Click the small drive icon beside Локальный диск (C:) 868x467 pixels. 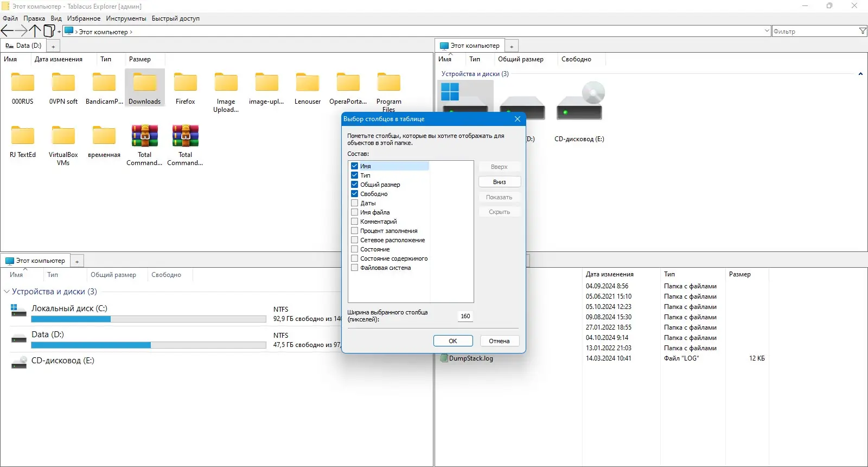click(x=18, y=311)
